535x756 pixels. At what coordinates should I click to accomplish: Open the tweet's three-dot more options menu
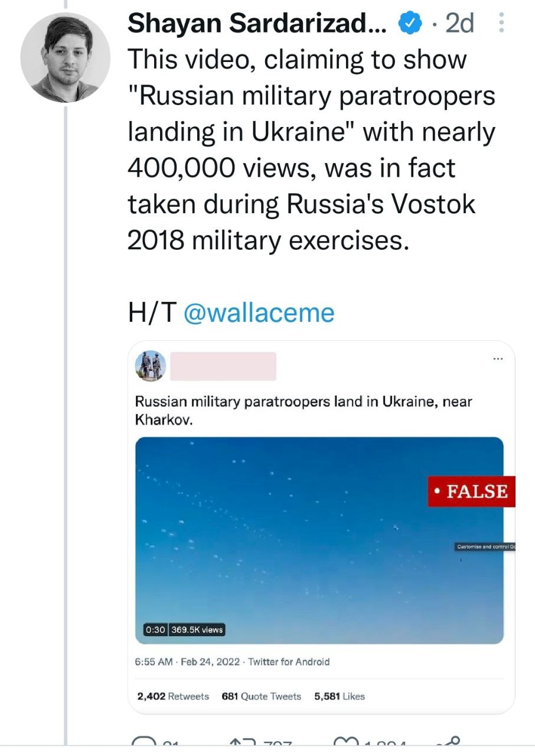[x=502, y=24]
